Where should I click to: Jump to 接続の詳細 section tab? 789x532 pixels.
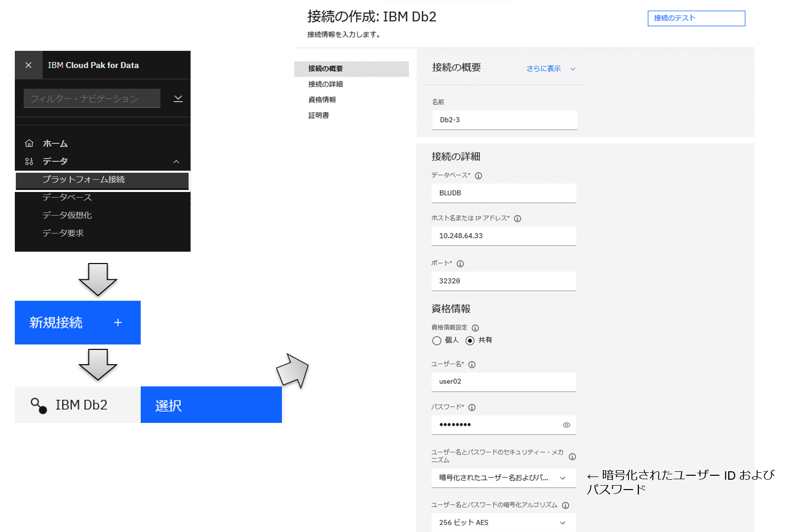coord(325,84)
